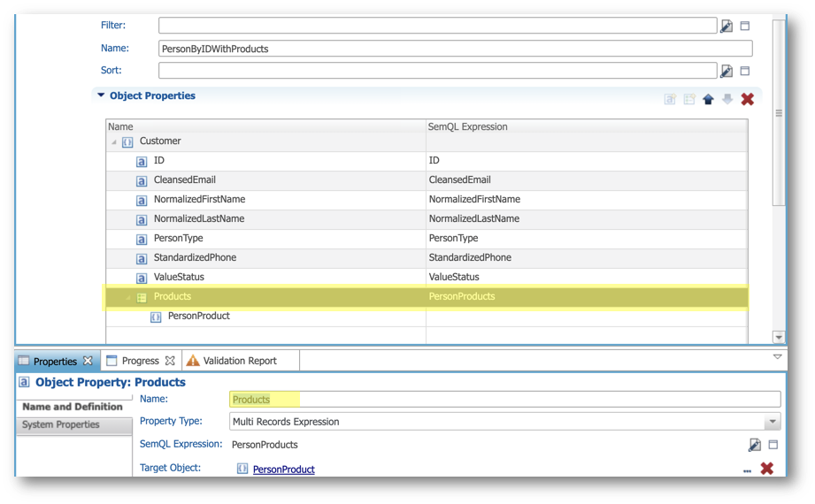
Task: Maximize the Filter field editor box
Action: coord(745,26)
